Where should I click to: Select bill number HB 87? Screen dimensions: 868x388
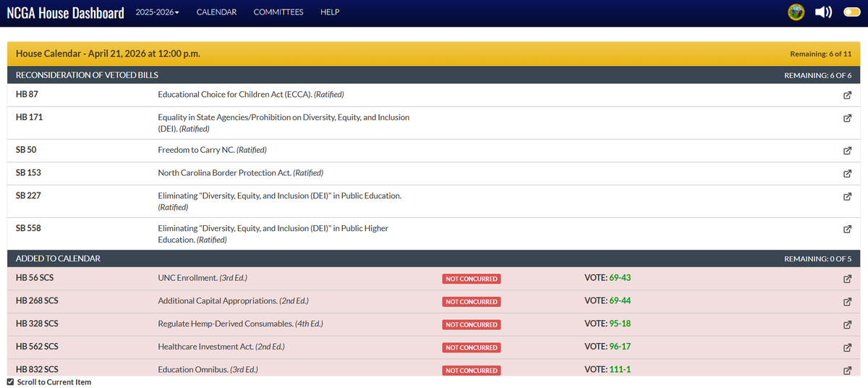27,94
